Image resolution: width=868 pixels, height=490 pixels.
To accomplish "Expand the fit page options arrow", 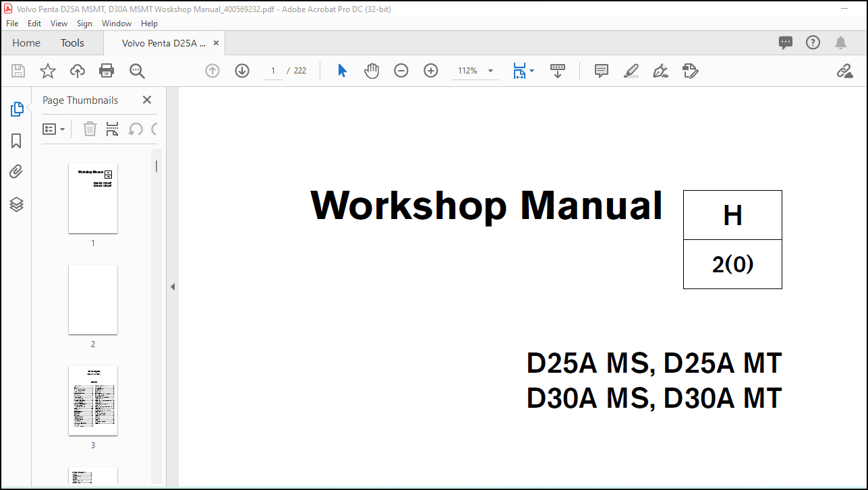I will pos(532,71).
